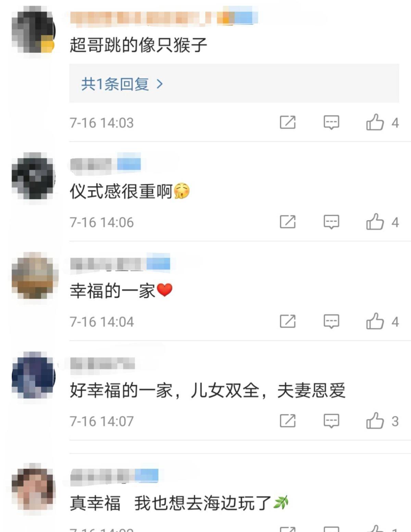Open avatar of the 好幸福的一家 commenter
The height and width of the screenshot is (532, 411).
pos(33,375)
